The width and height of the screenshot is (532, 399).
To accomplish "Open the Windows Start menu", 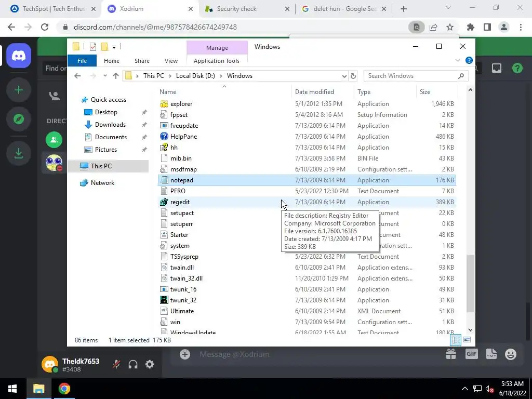I will tap(12, 389).
